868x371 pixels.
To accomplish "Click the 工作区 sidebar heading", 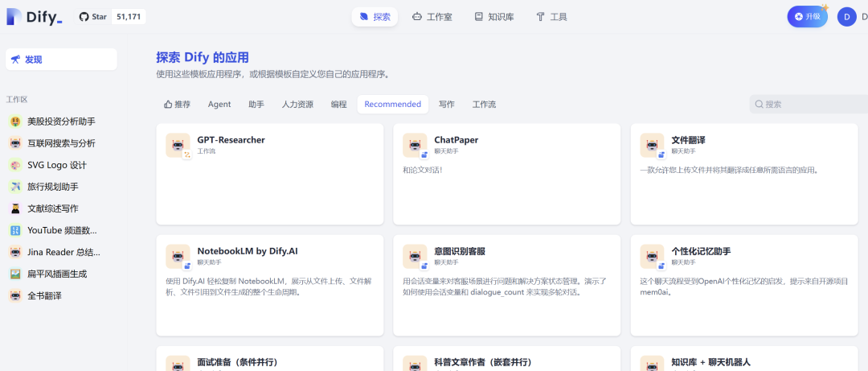I will click(x=17, y=99).
